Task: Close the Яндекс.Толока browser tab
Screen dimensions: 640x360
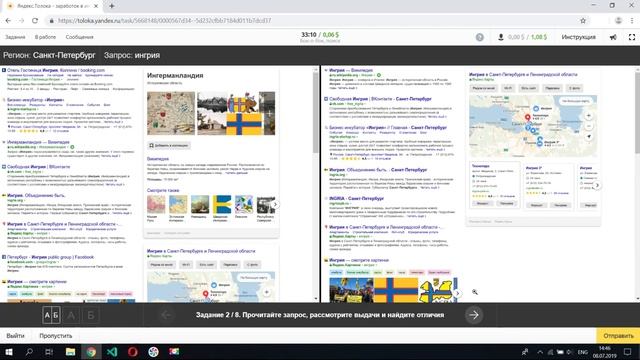Action: [x=96, y=6]
